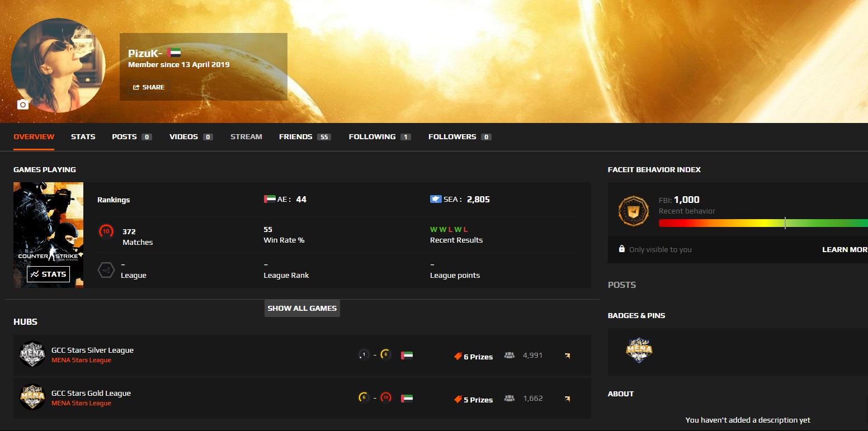Click the lock icon beside Only visible to you
Screen dimensions: 868x431
621,249
